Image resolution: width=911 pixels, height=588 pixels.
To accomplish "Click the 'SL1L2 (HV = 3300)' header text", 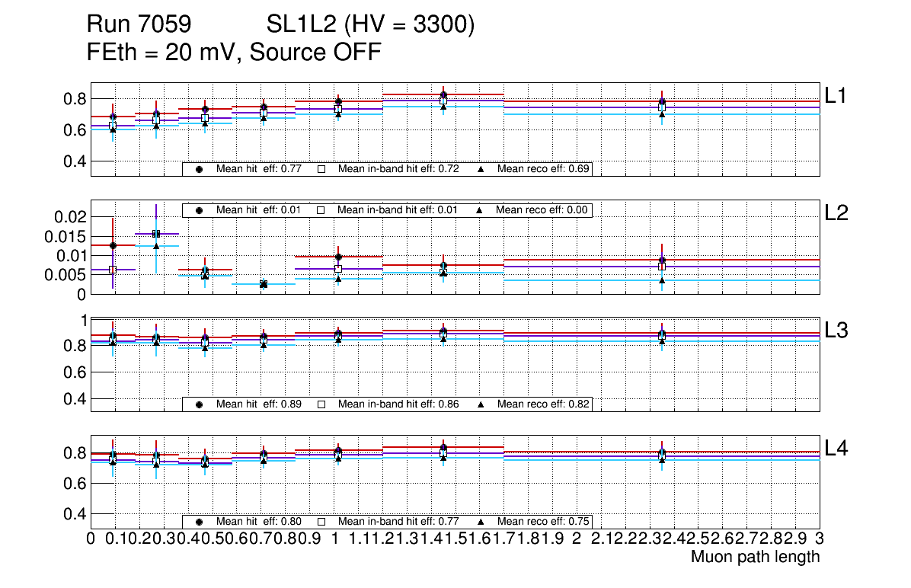I will 370,26.
